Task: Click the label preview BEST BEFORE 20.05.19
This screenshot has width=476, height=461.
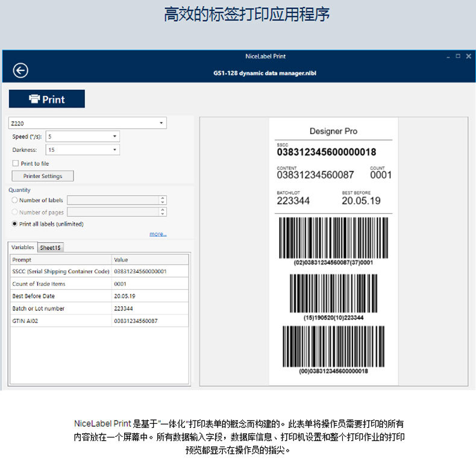Action: 361,201
